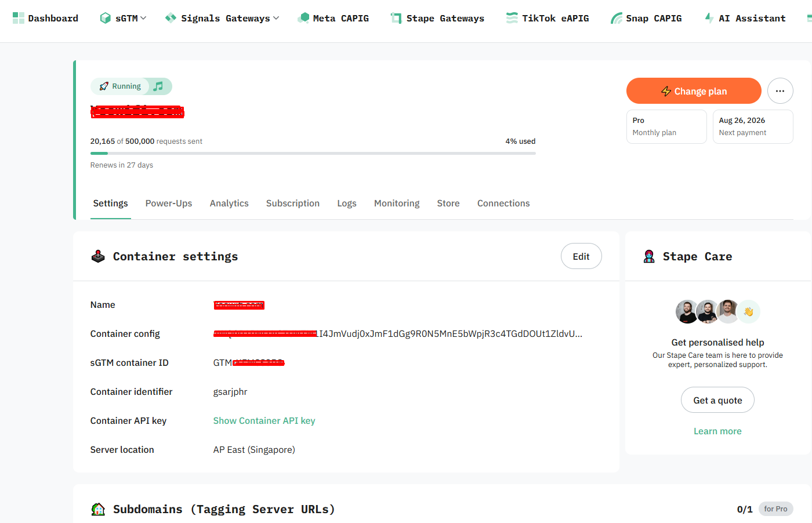
Task: Follow the Learn more link
Action: (717, 431)
